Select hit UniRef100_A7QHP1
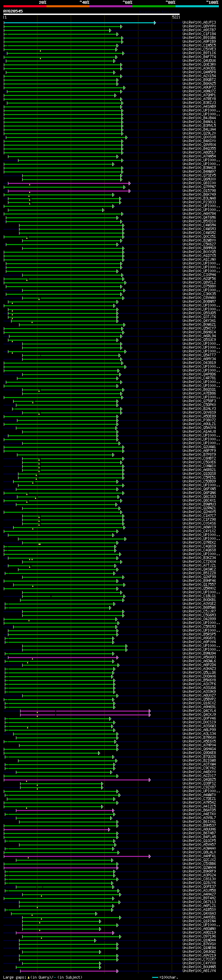The height and width of the screenshot is (980, 222). point(199,95)
